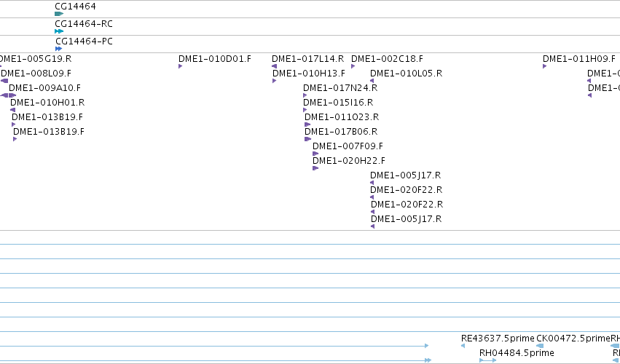
Task: Select the DME1-017N24.R arrow glyph
Action: 305,95
